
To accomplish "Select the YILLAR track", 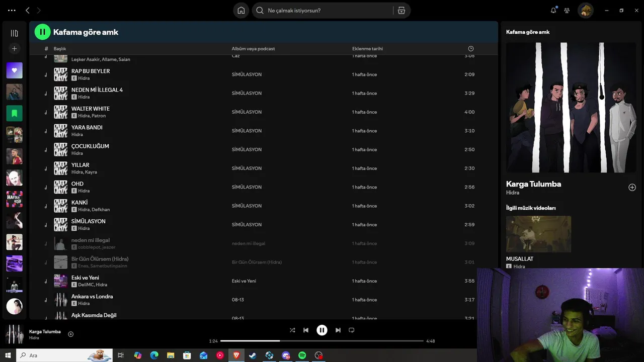I will click(263, 168).
